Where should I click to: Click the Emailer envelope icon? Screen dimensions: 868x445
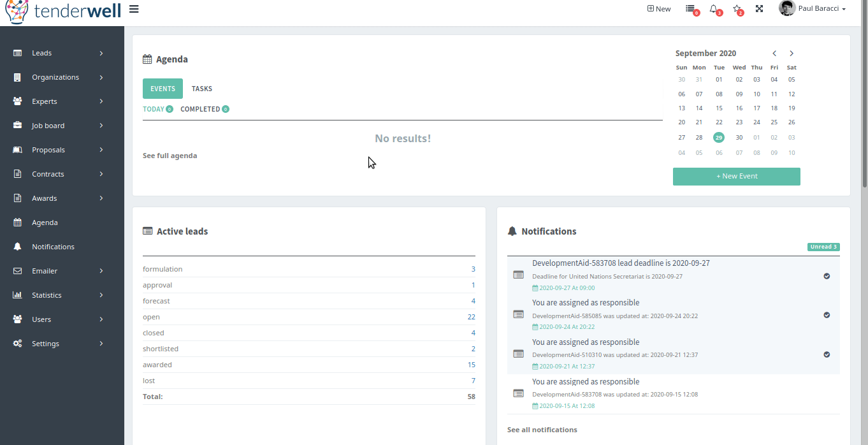point(18,271)
